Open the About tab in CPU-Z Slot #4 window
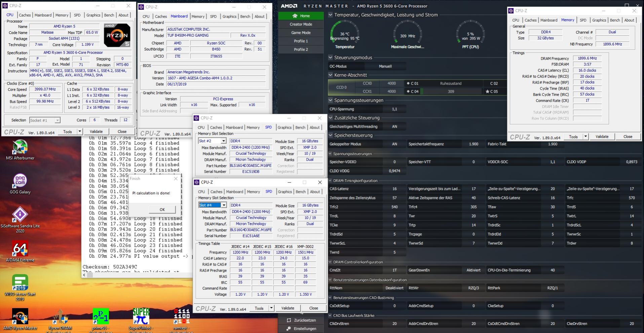 315,192
